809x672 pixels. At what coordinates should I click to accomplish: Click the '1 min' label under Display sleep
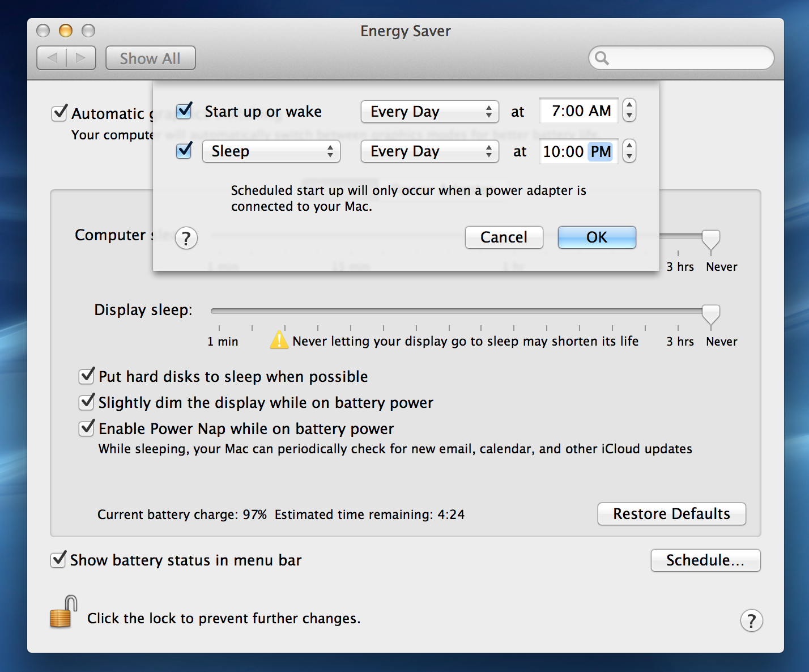[x=223, y=342]
